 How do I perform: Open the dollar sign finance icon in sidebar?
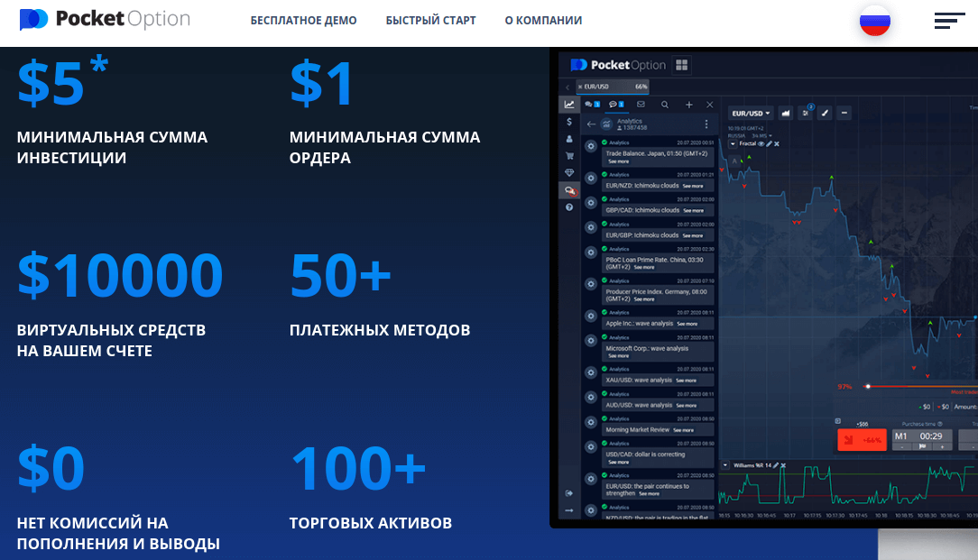(568, 122)
